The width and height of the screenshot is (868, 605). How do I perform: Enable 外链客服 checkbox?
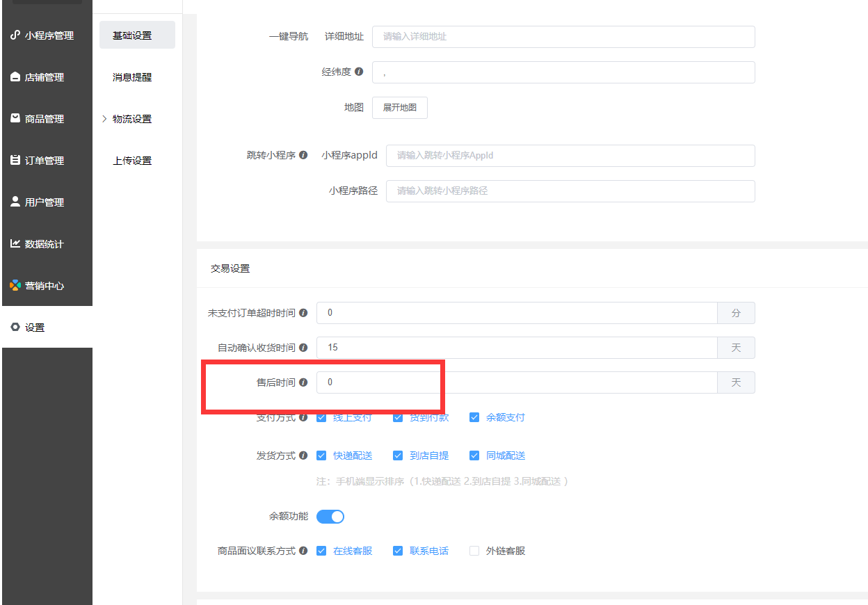474,551
